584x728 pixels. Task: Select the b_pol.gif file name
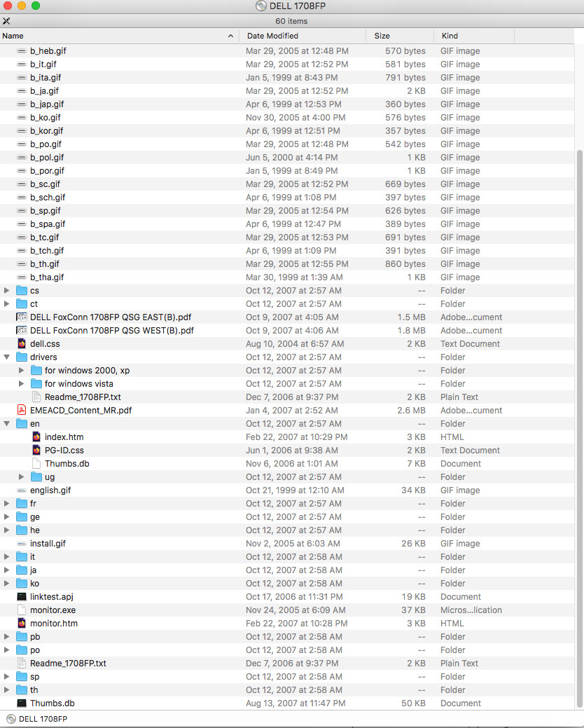[x=47, y=158]
